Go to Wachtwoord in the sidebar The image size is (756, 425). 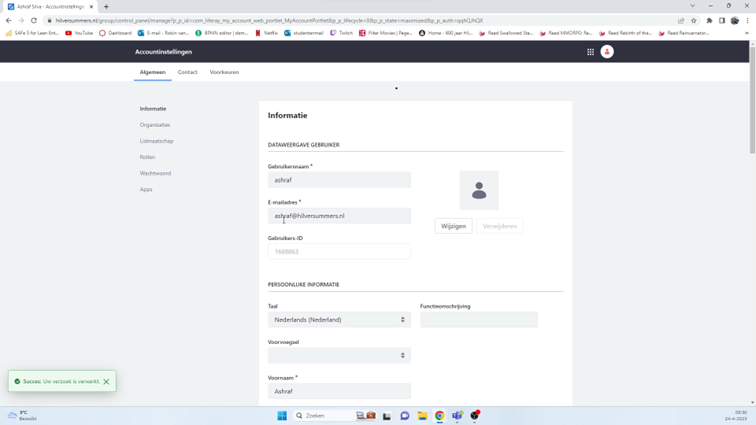click(x=155, y=173)
